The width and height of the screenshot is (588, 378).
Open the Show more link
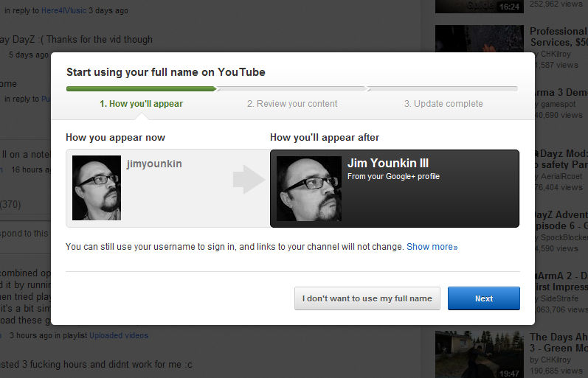[432, 247]
